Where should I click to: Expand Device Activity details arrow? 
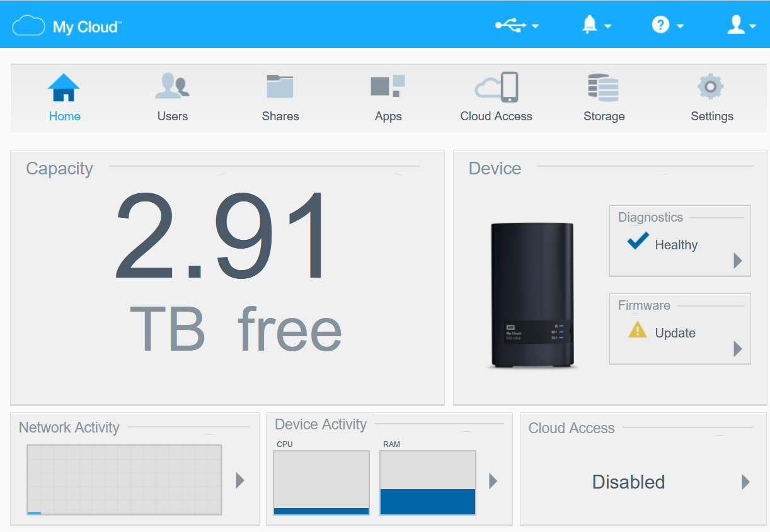[x=493, y=481]
